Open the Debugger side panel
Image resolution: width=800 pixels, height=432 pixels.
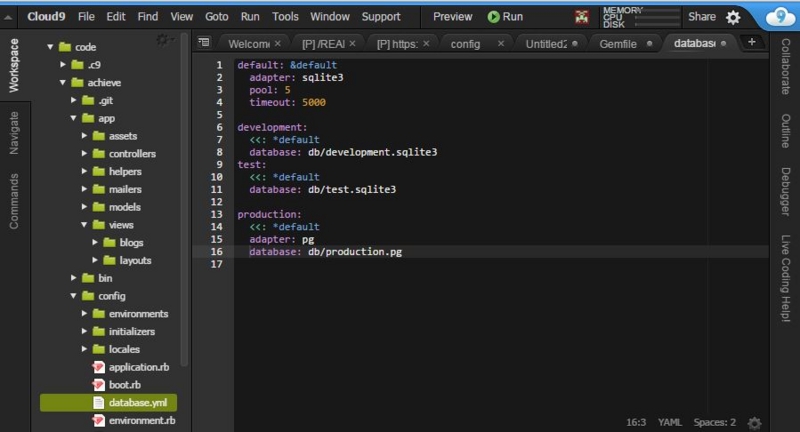(x=786, y=191)
